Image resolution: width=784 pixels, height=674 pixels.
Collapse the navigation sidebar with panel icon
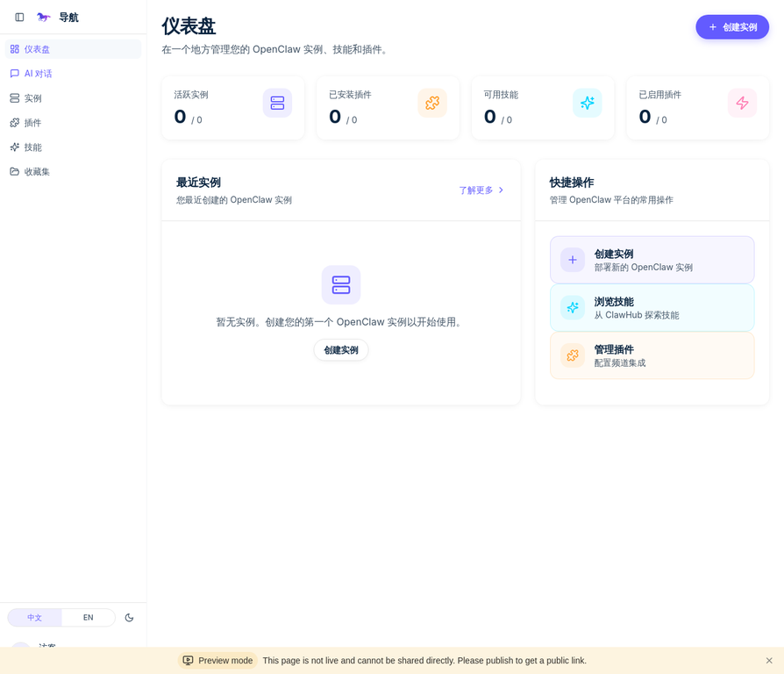[x=19, y=17]
